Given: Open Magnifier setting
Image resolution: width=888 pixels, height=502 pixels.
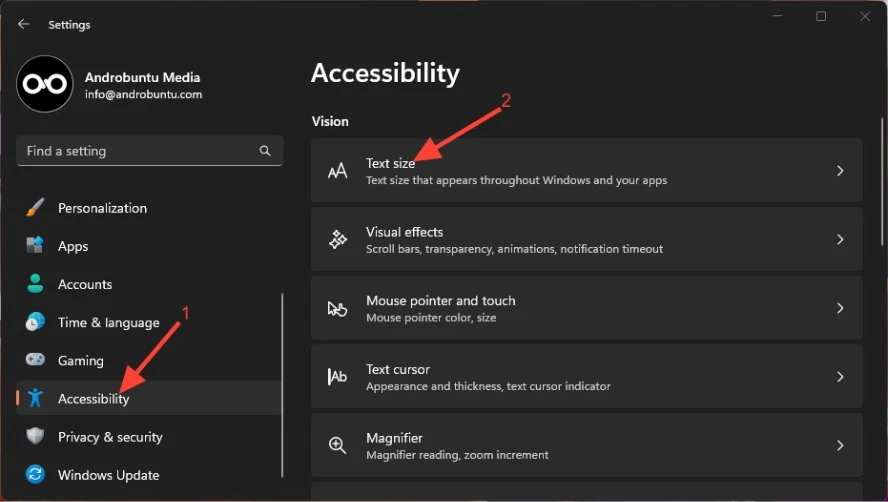Looking at the screenshot, I should coord(587,445).
